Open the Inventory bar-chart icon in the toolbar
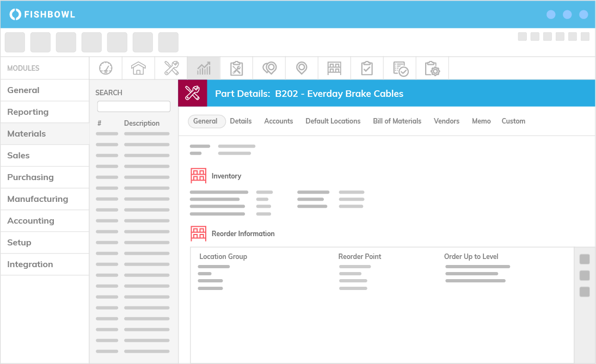Viewport: 596px width, 364px height. pos(204,68)
